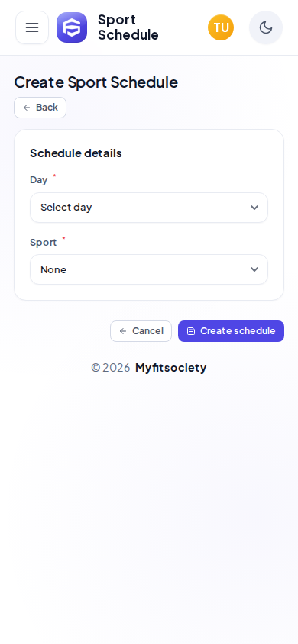Image resolution: width=298 pixels, height=644 pixels.
Task: Expand the Sport field chevron arrow
Action: [254, 269]
